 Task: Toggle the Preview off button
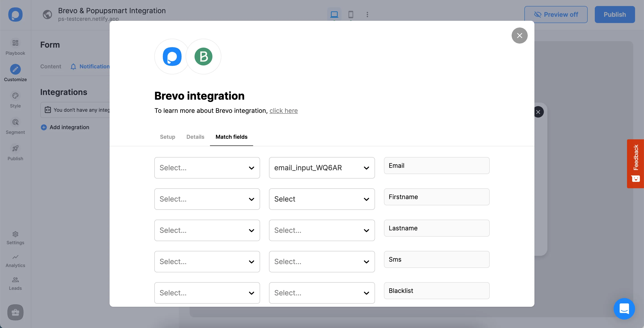556,15
